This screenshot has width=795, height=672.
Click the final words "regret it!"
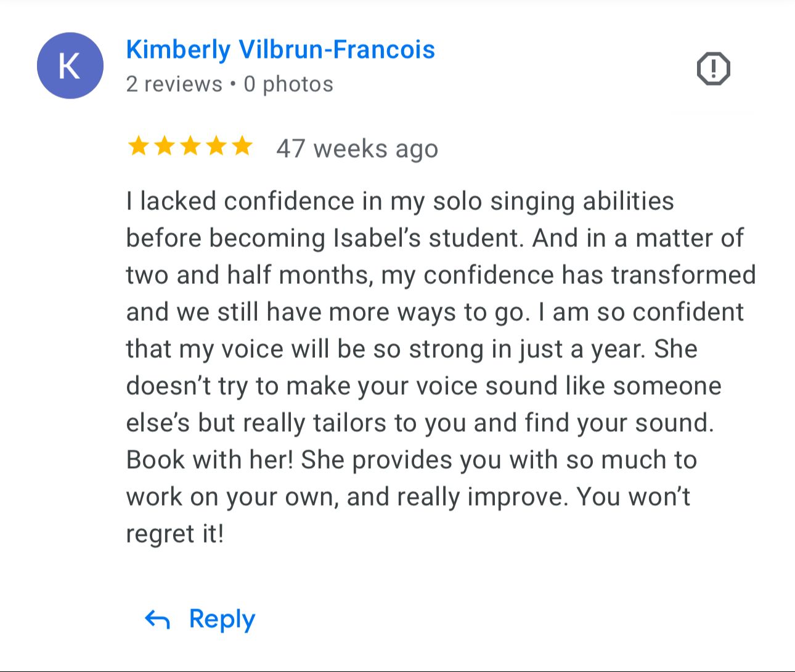(x=174, y=534)
